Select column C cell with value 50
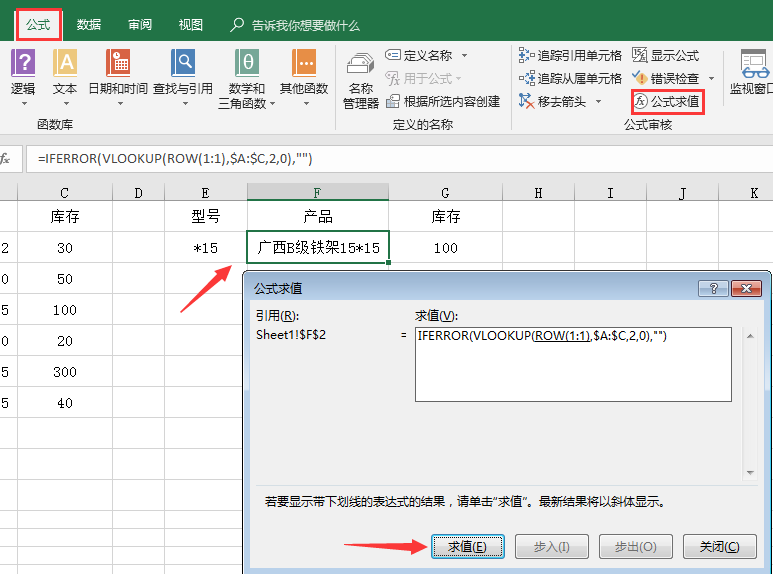Screen dimensions: 773x574 click(x=65, y=279)
